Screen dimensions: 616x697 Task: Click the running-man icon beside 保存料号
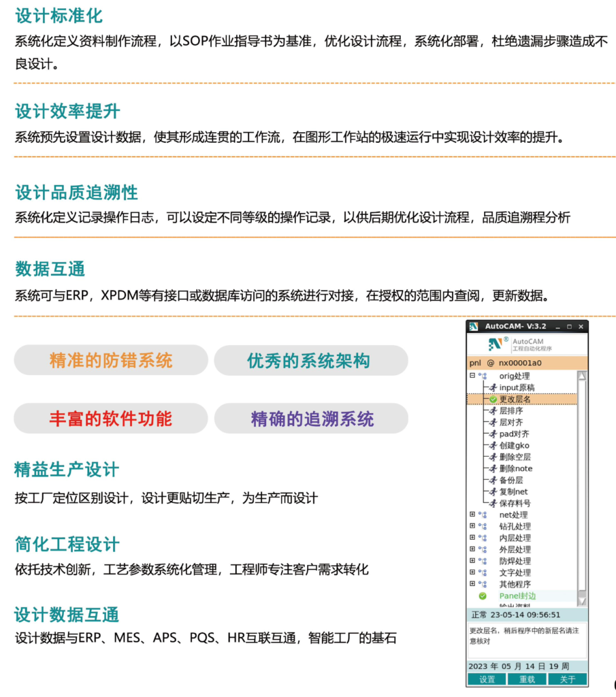coord(493,503)
